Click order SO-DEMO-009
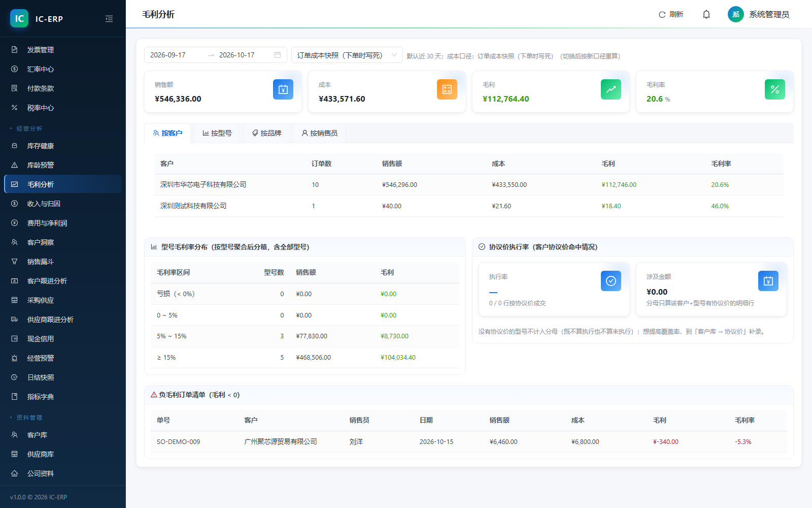This screenshot has width=812, height=508. pos(179,442)
